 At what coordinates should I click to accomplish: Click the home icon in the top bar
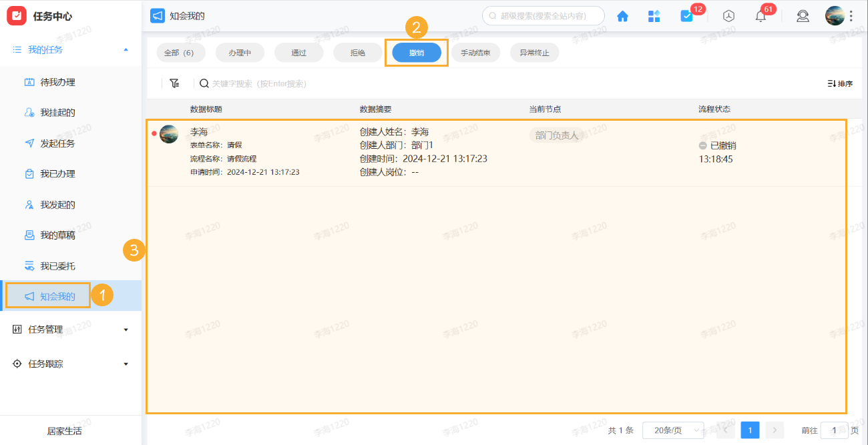[x=622, y=15]
